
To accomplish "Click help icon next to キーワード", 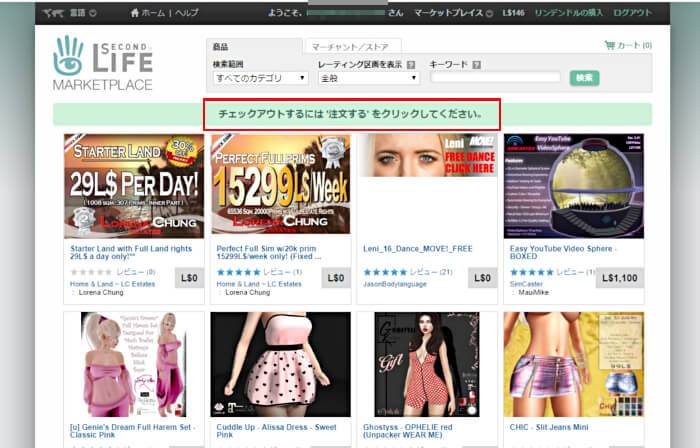I will [x=476, y=65].
